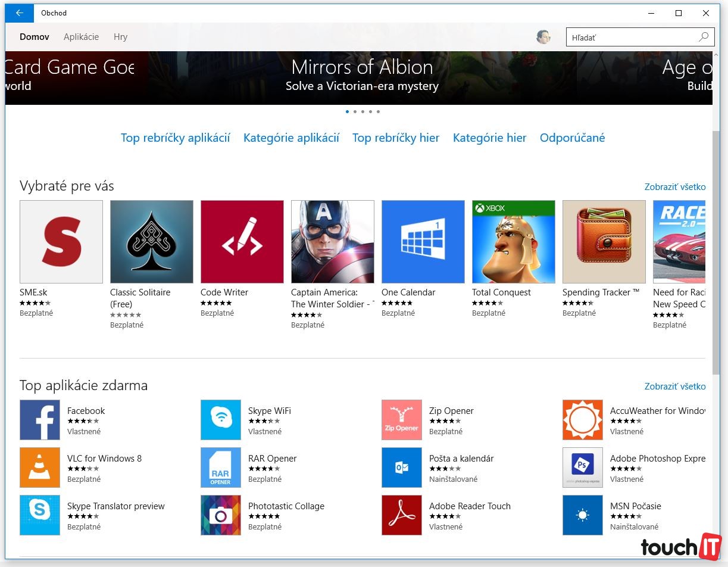Image resolution: width=728 pixels, height=567 pixels.
Task: Open Top rebríčky aplikácií link
Action: coord(176,138)
